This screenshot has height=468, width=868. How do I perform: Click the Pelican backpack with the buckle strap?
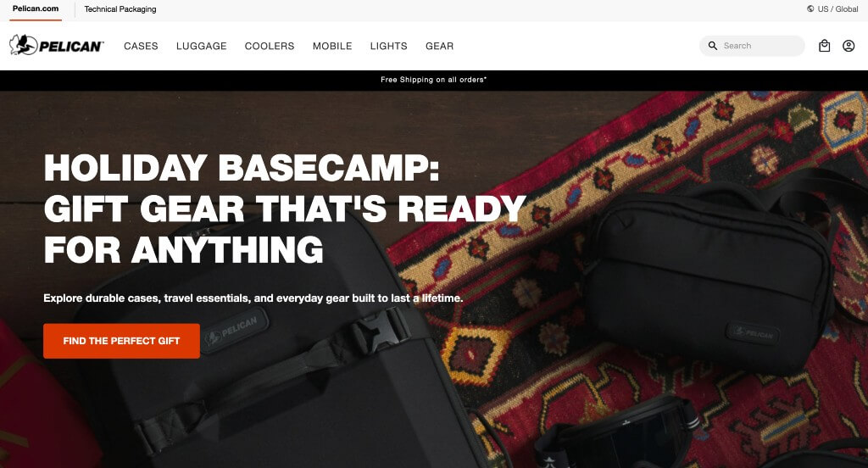[265, 354]
